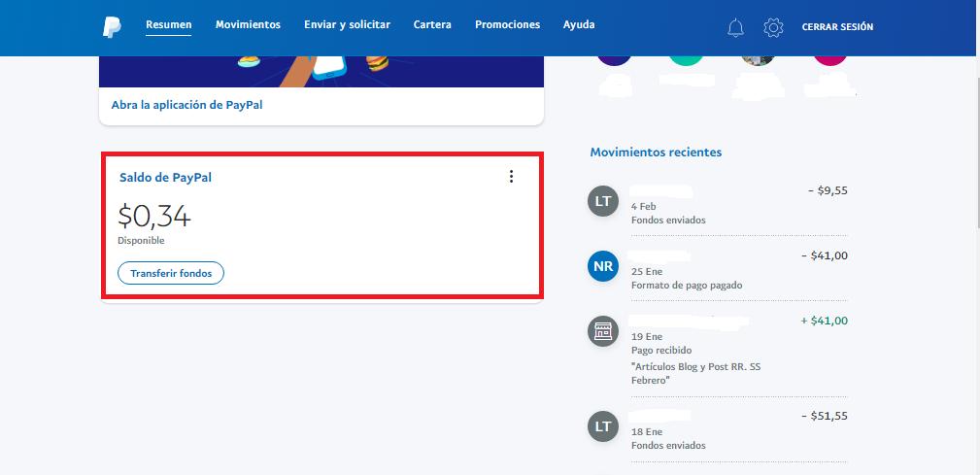Click the Artículos Blog y Post note text
This screenshot has width=980, height=475.
tap(695, 373)
